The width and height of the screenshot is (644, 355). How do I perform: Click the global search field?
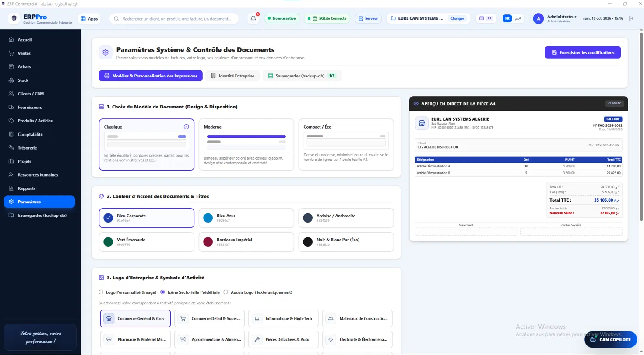(x=174, y=19)
